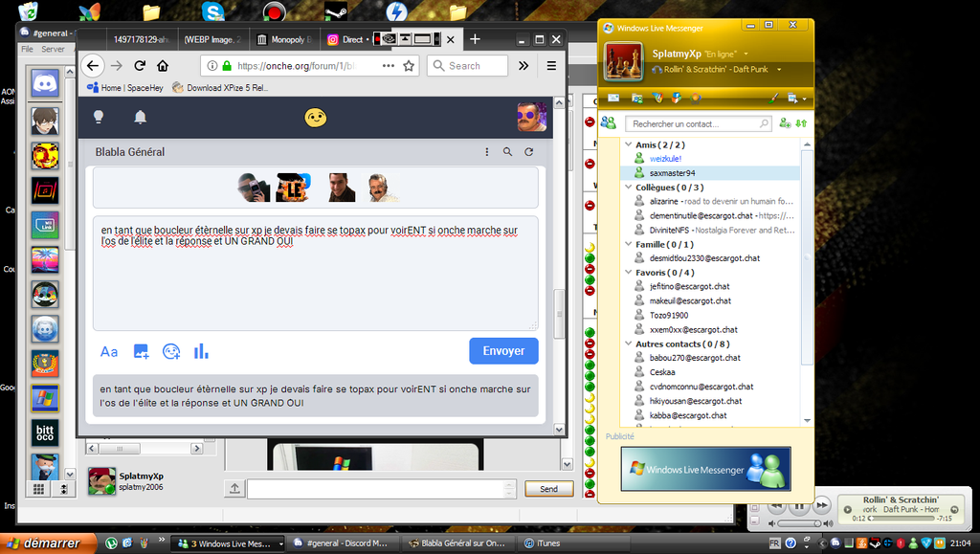
Task: Bookmark this page with the star icon
Action: pos(409,66)
